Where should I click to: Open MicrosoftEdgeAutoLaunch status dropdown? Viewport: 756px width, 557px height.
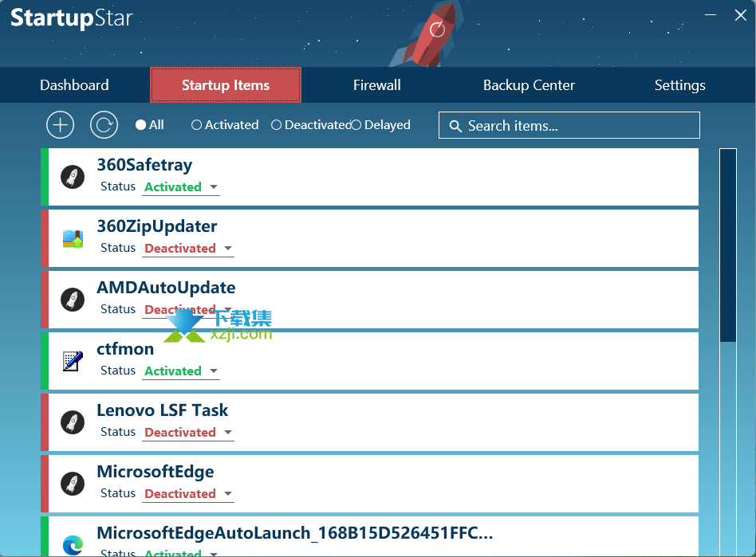pos(181,552)
